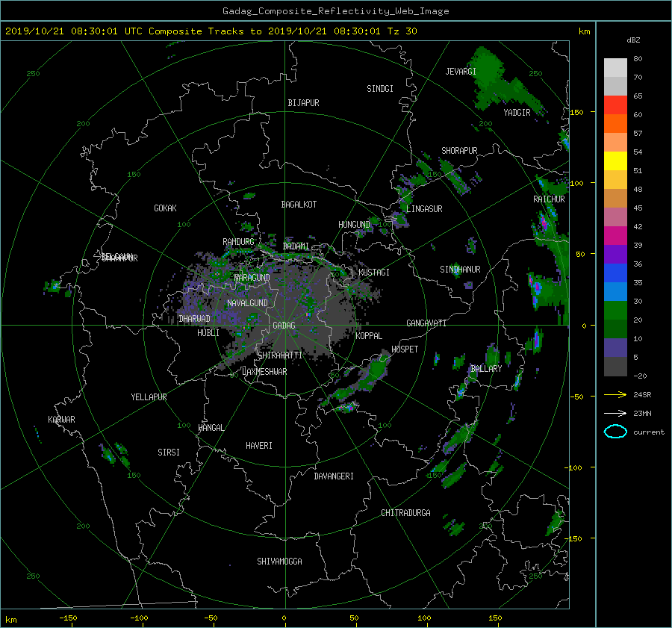Click the HANGAL city label
This screenshot has width=672, height=628.
coord(211,428)
